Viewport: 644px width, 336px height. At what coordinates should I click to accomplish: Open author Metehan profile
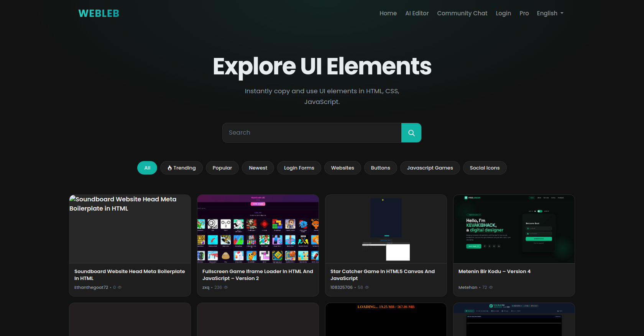468,287
